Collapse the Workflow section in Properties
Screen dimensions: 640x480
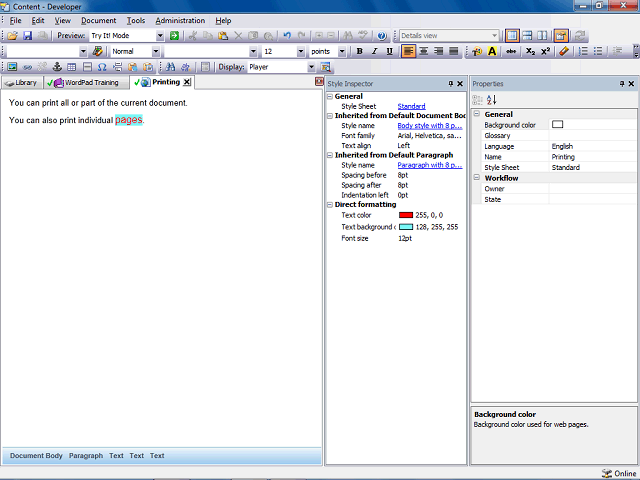tap(476, 178)
